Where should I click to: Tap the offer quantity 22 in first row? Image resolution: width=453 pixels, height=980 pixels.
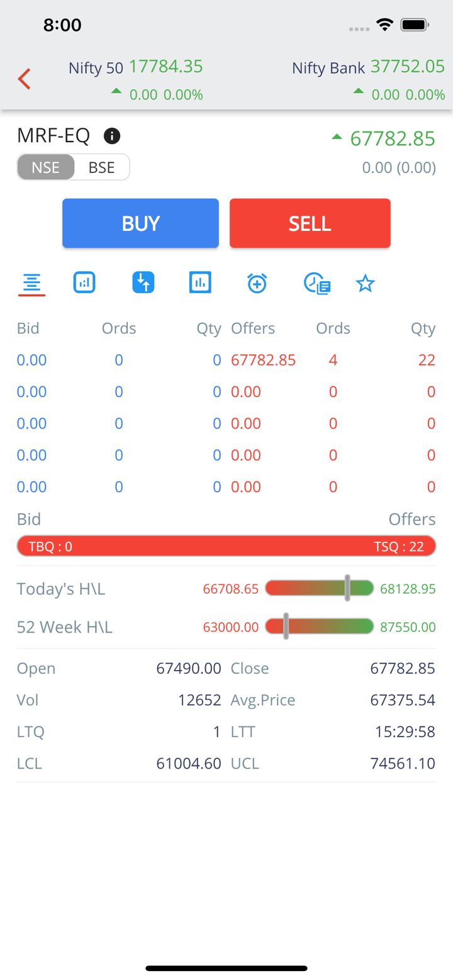[x=427, y=360]
